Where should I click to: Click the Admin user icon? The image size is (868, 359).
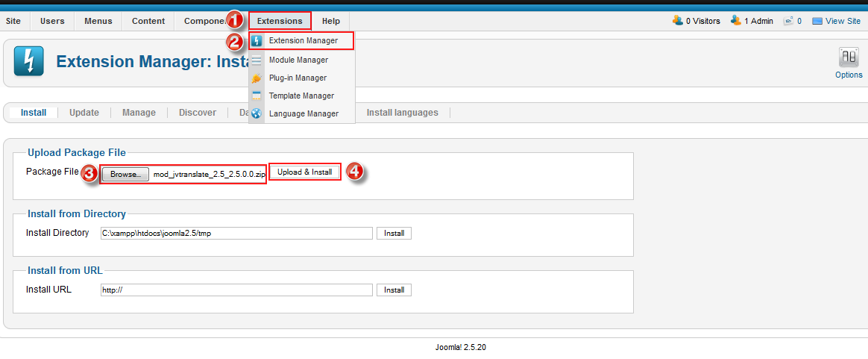coord(736,20)
